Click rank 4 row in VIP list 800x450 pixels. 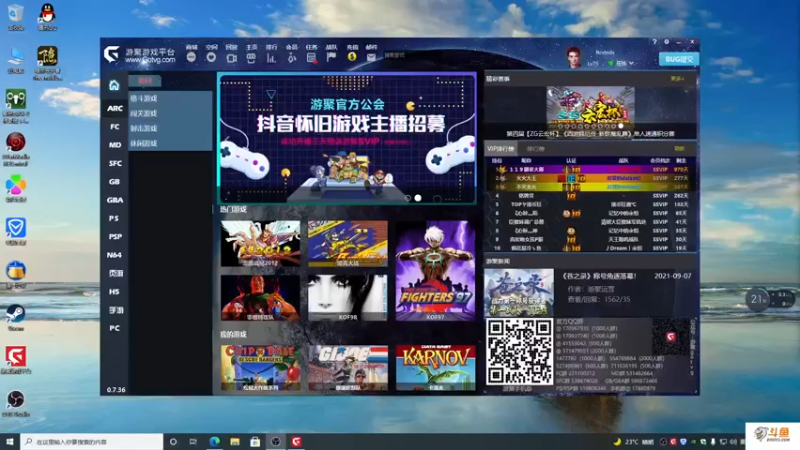590,195
